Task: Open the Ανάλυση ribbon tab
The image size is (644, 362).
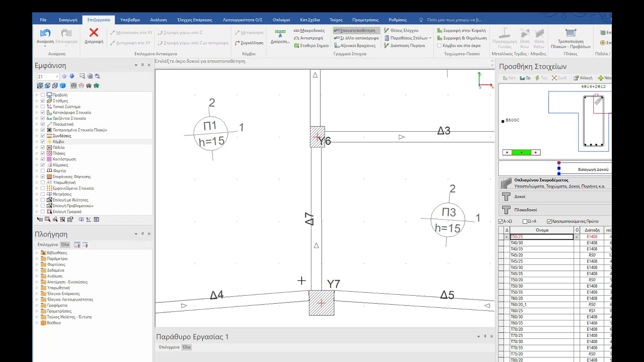Action: pyautogui.click(x=158, y=20)
